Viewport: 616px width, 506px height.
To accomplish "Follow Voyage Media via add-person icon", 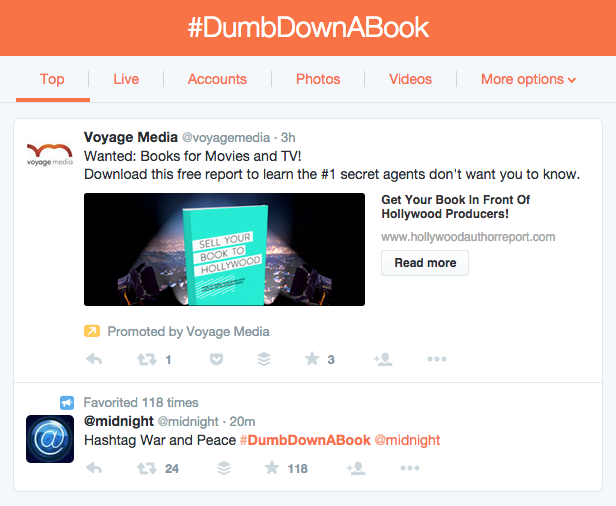I will point(383,359).
